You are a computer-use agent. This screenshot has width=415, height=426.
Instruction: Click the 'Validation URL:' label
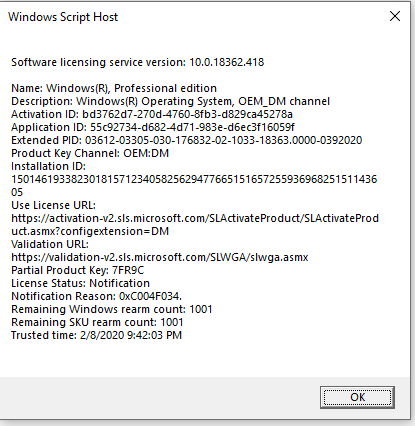(x=50, y=244)
